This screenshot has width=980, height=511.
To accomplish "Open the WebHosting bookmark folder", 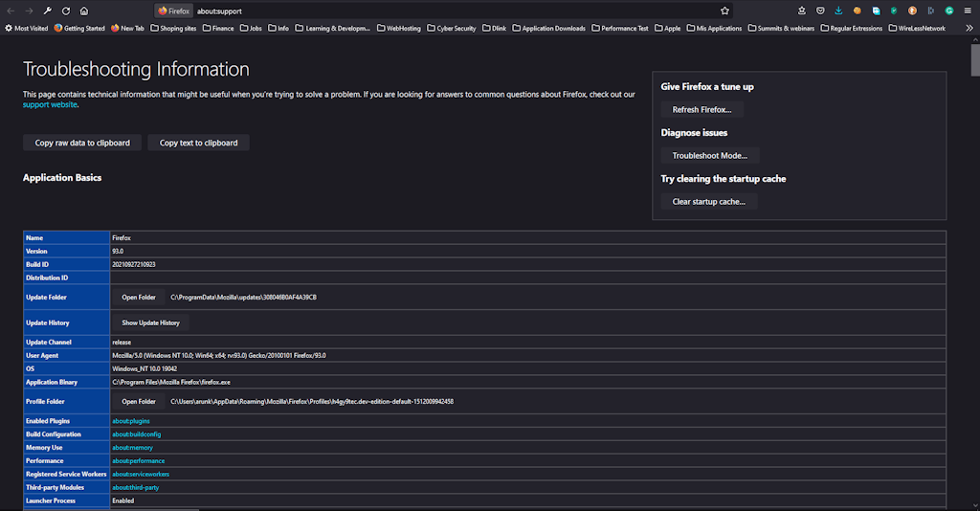I will [x=399, y=28].
